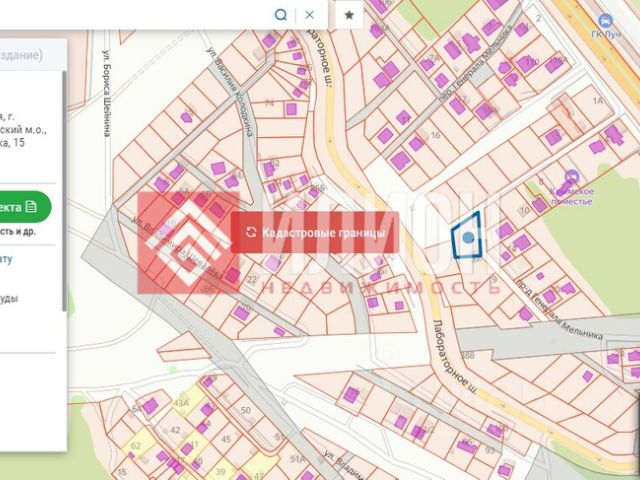
Task: Click the ул. Василия Колодкина street label
Action: [231, 93]
